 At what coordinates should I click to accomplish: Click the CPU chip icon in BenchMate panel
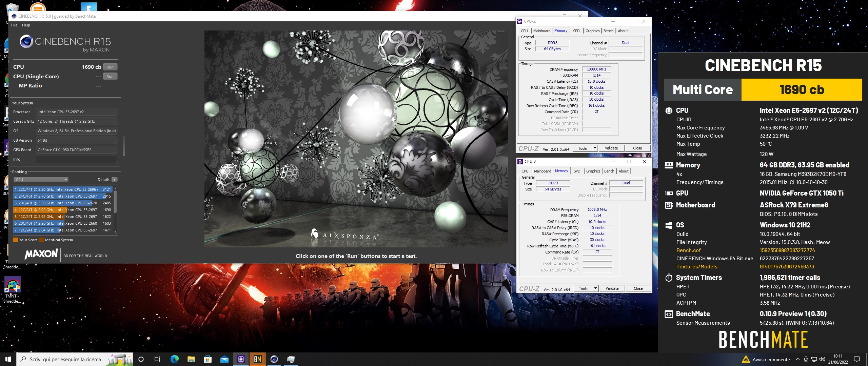coord(669,110)
